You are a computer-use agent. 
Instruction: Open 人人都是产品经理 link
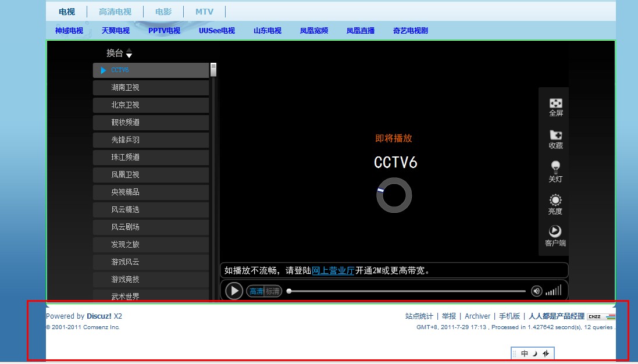coord(557,316)
